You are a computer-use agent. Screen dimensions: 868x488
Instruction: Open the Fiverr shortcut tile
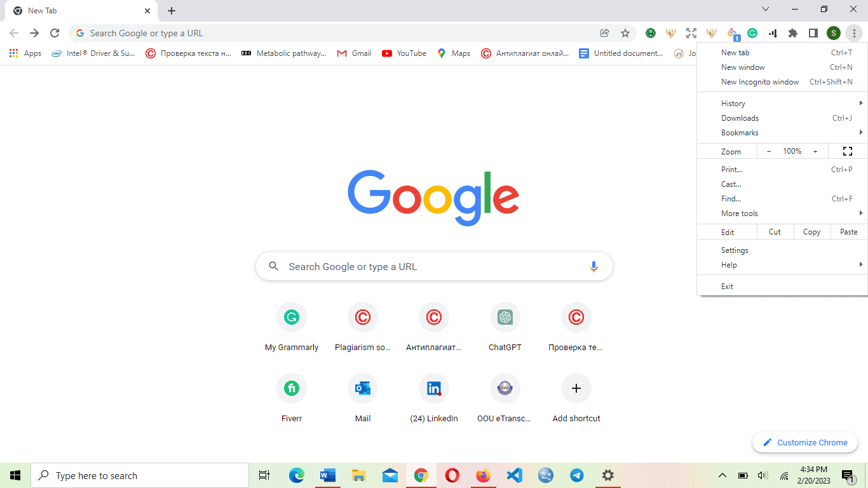pyautogui.click(x=292, y=399)
